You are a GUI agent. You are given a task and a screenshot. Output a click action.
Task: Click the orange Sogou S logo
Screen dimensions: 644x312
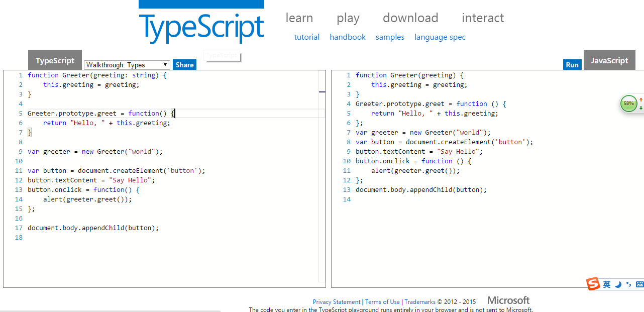pos(594,284)
